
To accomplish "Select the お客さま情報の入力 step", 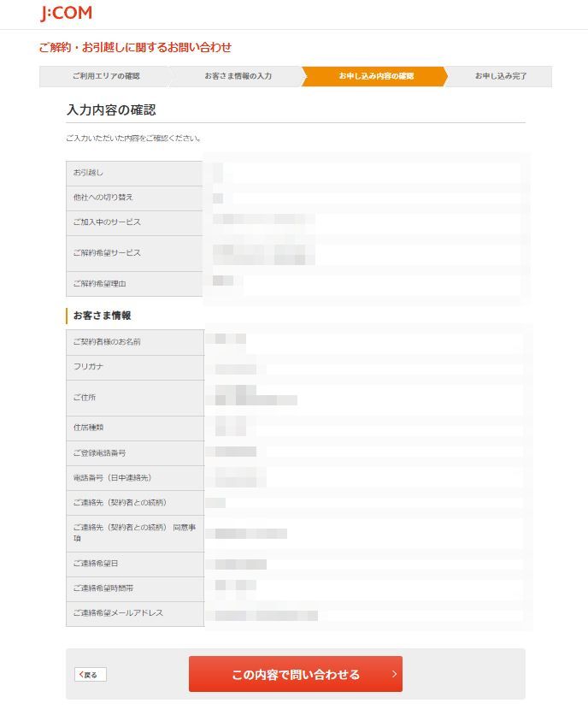I will tap(238, 76).
